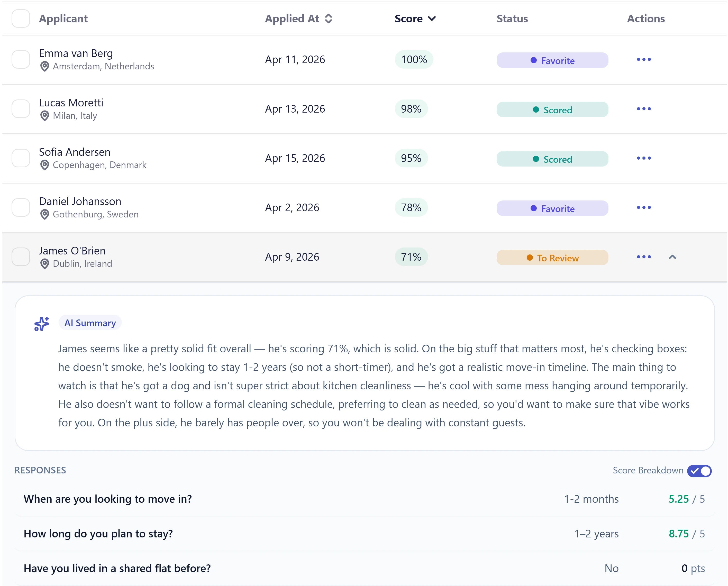Click the Applicant column header
728x586 pixels.
63,19
